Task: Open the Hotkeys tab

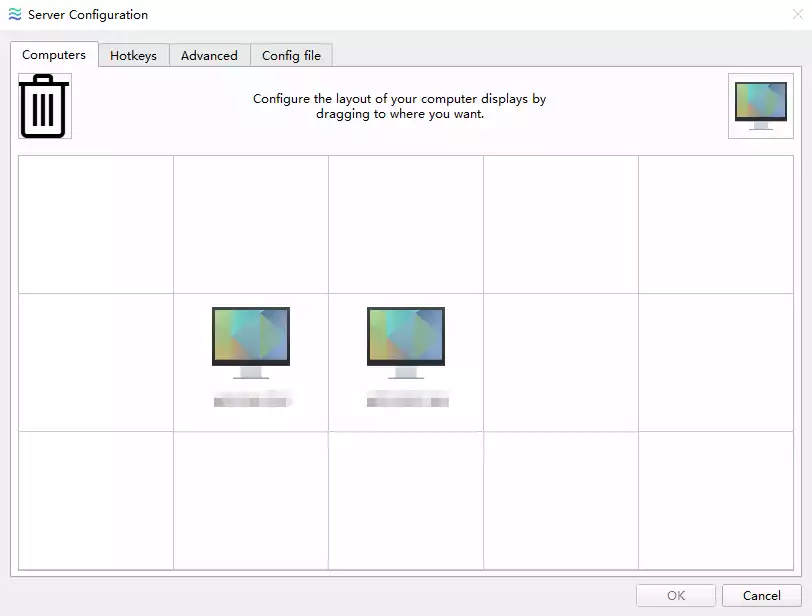Action: point(133,56)
